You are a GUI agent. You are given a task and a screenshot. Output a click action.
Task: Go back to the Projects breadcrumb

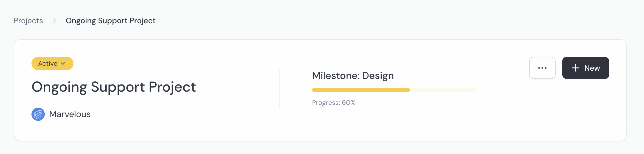click(x=28, y=21)
